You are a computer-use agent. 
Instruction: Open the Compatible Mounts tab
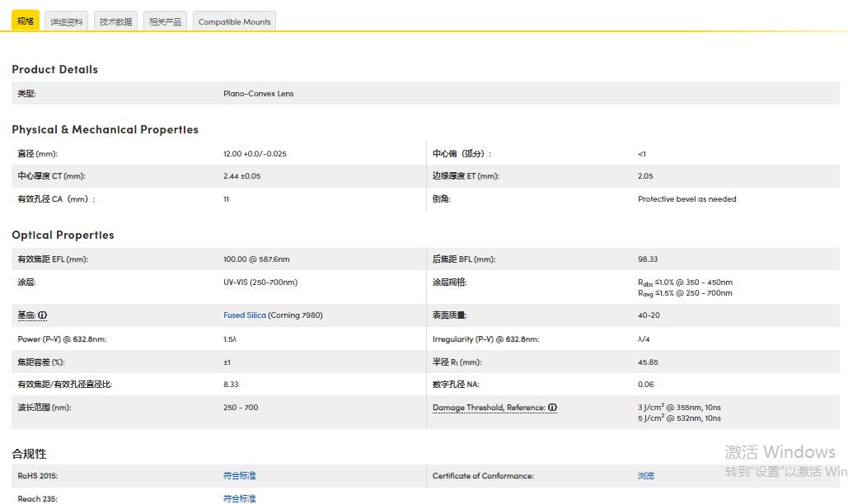click(x=234, y=22)
